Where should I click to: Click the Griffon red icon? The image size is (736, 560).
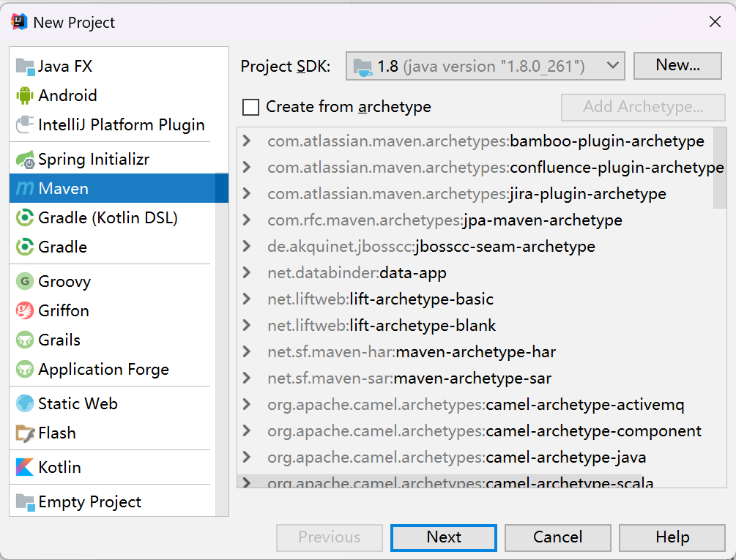click(25, 310)
